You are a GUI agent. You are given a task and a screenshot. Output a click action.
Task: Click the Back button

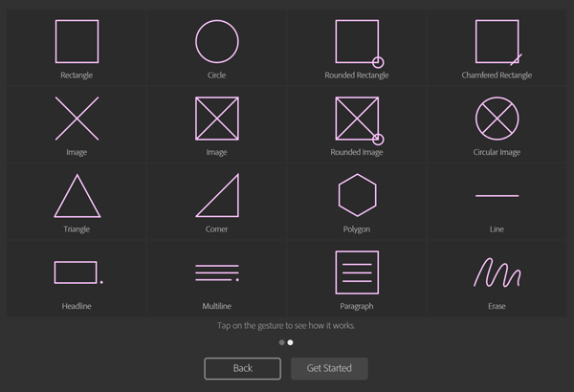pos(243,368)
